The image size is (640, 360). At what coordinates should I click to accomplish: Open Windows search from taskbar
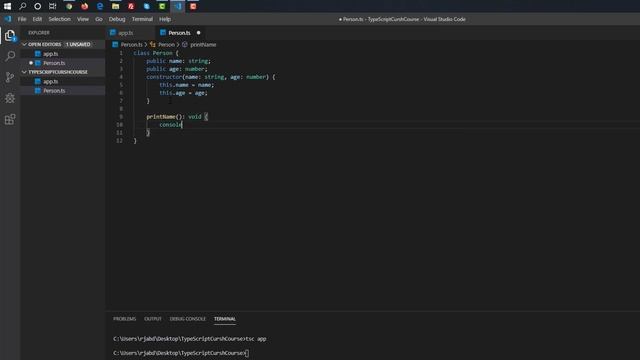22,6
